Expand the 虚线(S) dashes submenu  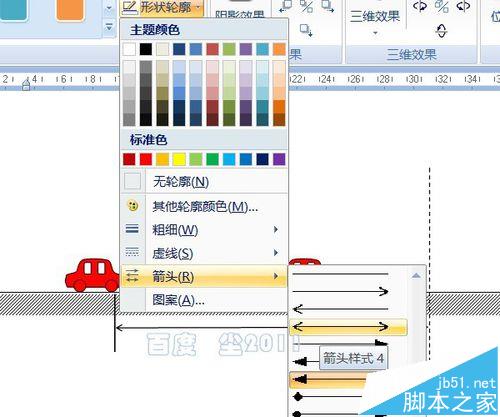coord(204,253)
